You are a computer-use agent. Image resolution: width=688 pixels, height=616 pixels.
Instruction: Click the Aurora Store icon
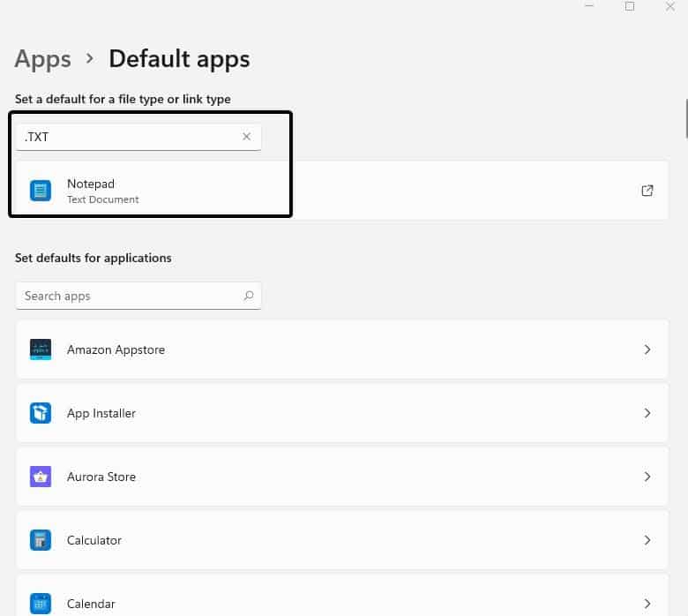[41, 477]
